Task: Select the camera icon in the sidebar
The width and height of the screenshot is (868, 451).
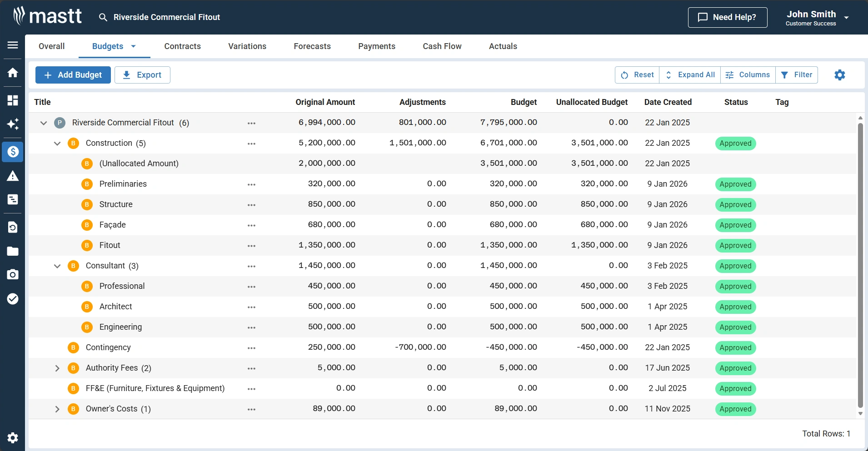Action: 12,274
